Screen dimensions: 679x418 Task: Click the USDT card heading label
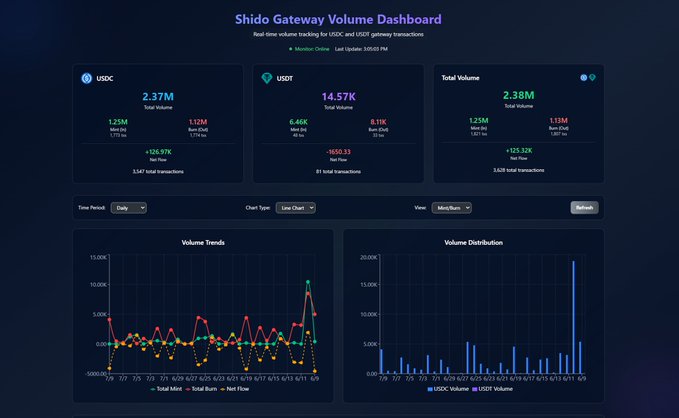tap(285, 78)
